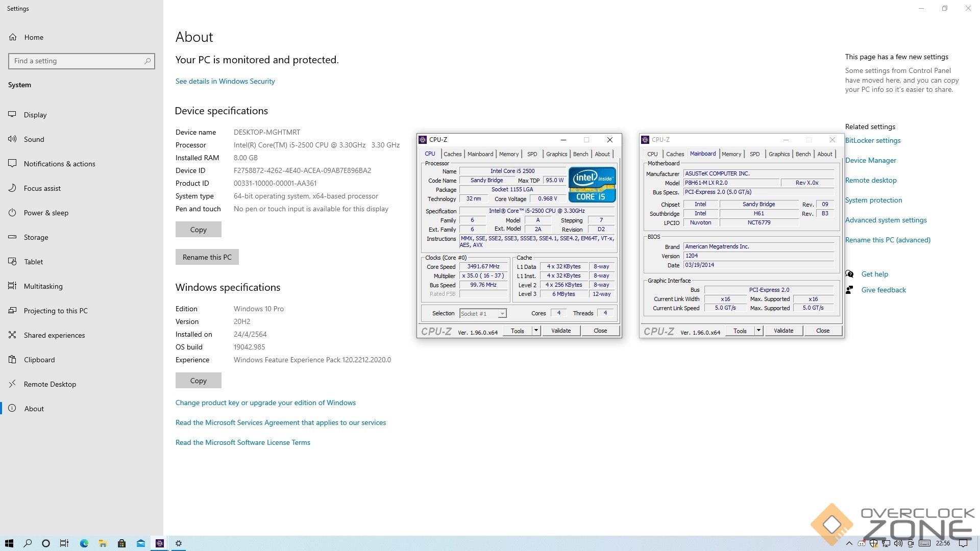Click CPU-Z icon on taskbar
The height and width of the screenshot is (551, 980).
(160, 543)
